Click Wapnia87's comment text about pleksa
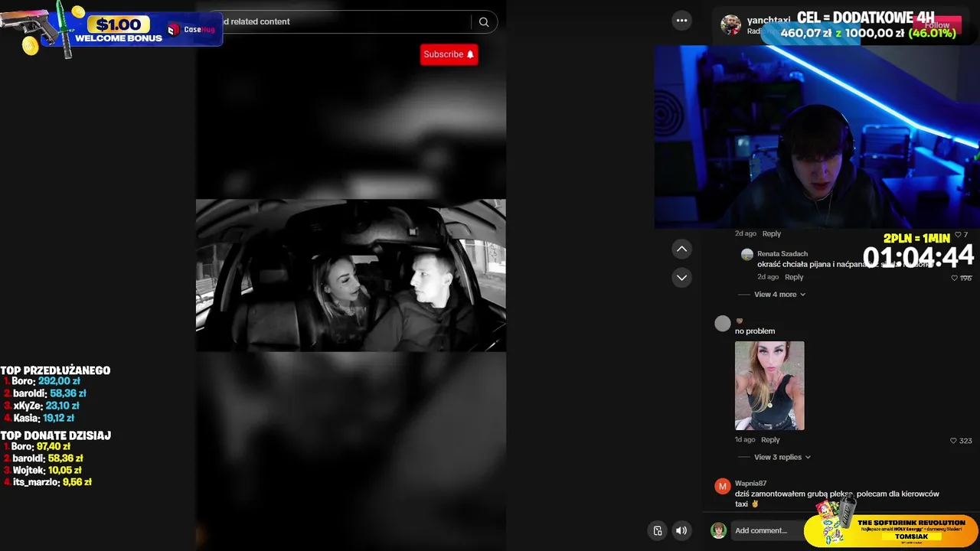The height and width of the screenshot is (551, 980). coord(837,499)
